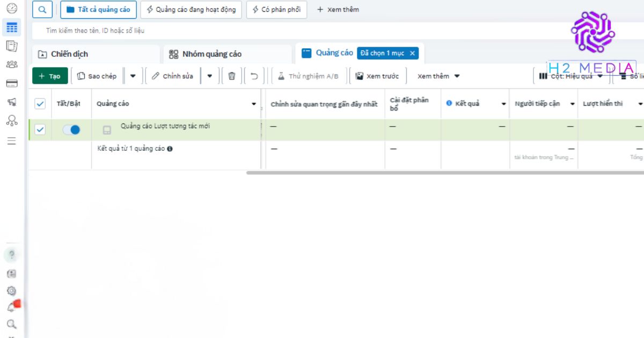Switch off the Tắt/Bật ad toggle
Screen dimensions: 644x338
point(71,129)
